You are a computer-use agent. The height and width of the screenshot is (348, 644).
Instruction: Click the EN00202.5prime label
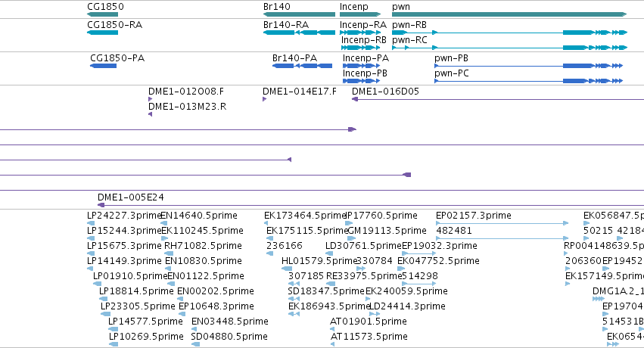[216, 291]
